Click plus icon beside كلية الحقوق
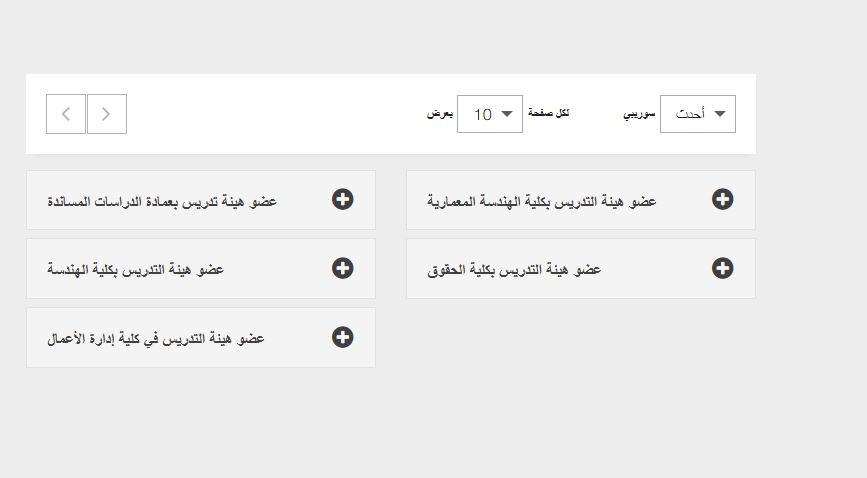The width and height of the screenshot is (867, 478). (x=722, y=268)
